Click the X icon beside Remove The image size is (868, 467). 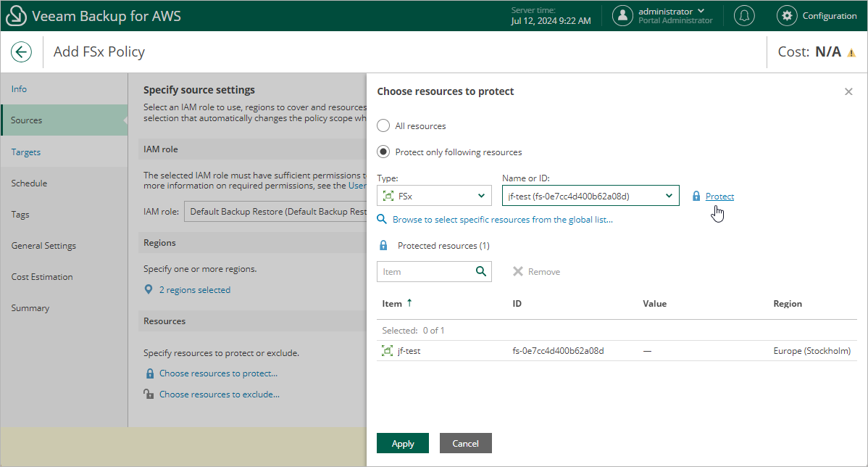click(x=517, y=271)
